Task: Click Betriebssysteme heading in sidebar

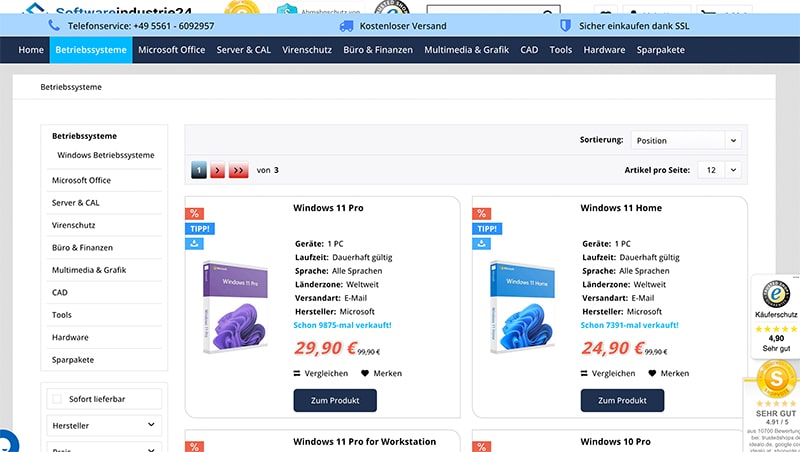Action: [84, 136]
